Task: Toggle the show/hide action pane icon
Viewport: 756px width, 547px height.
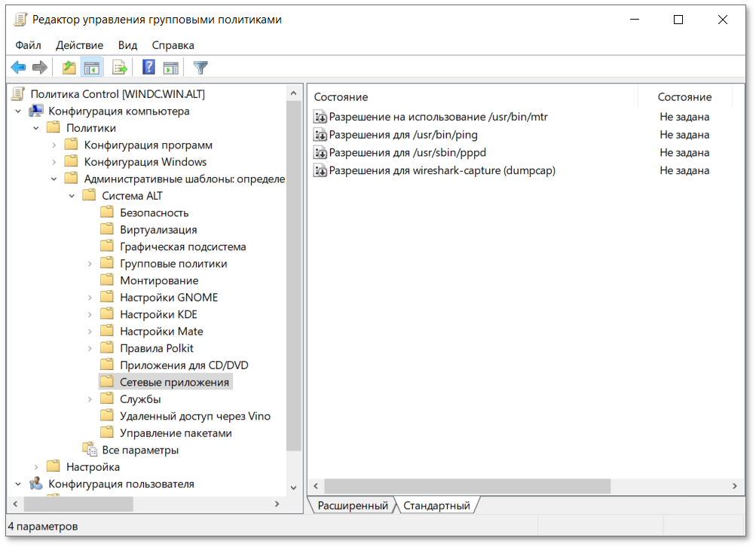Action: (171, 68)
